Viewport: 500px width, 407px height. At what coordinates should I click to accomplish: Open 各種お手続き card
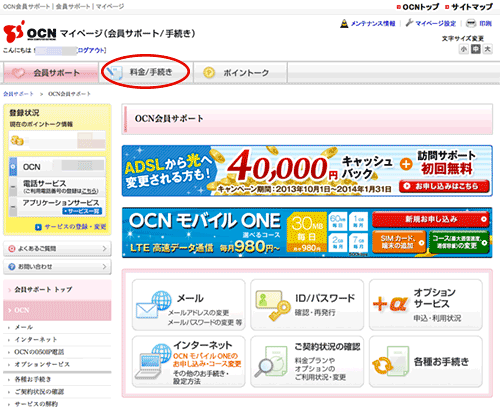(x=426, y=362)
